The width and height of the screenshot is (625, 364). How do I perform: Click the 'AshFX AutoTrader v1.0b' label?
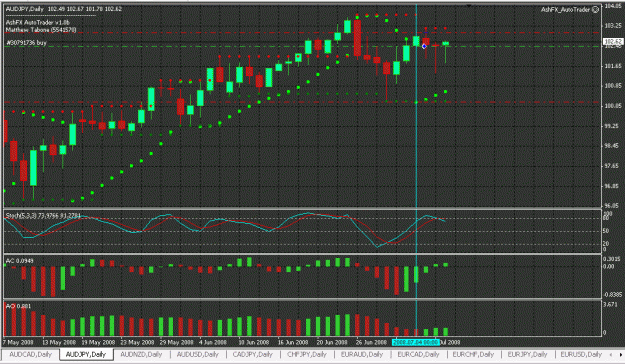click(37, 23)
